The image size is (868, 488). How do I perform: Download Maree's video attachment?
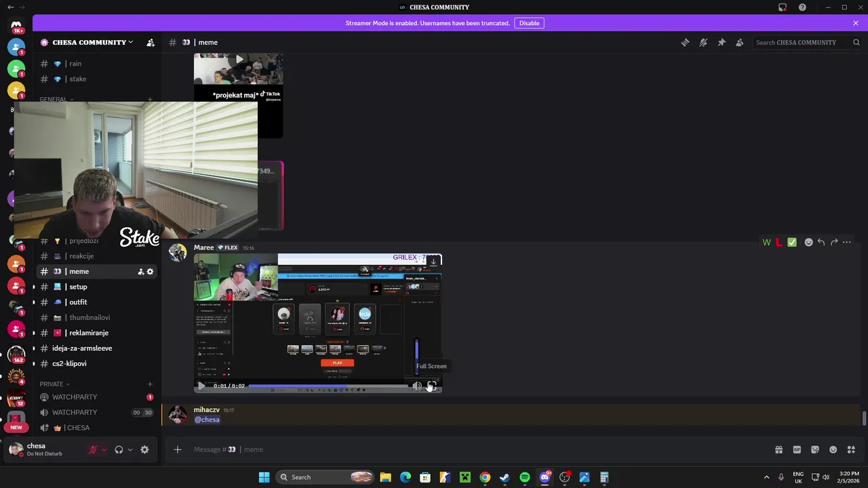click(433, 262)
